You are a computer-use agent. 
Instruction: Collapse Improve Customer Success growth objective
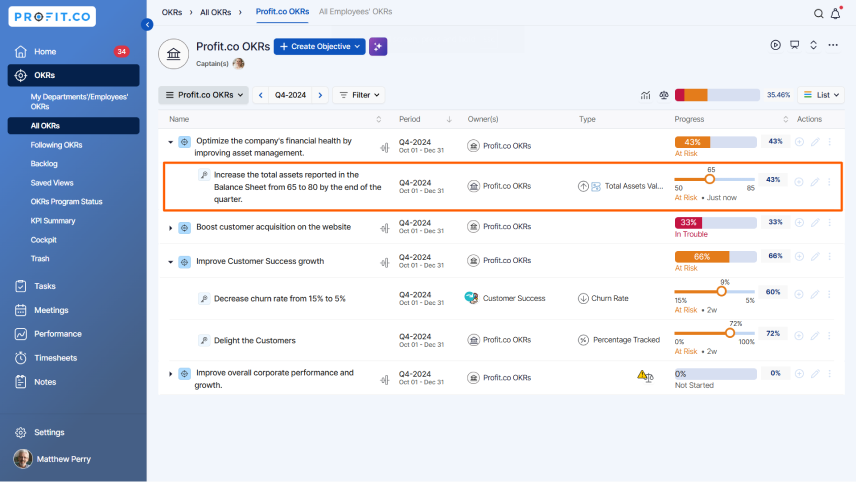(170, 262)
